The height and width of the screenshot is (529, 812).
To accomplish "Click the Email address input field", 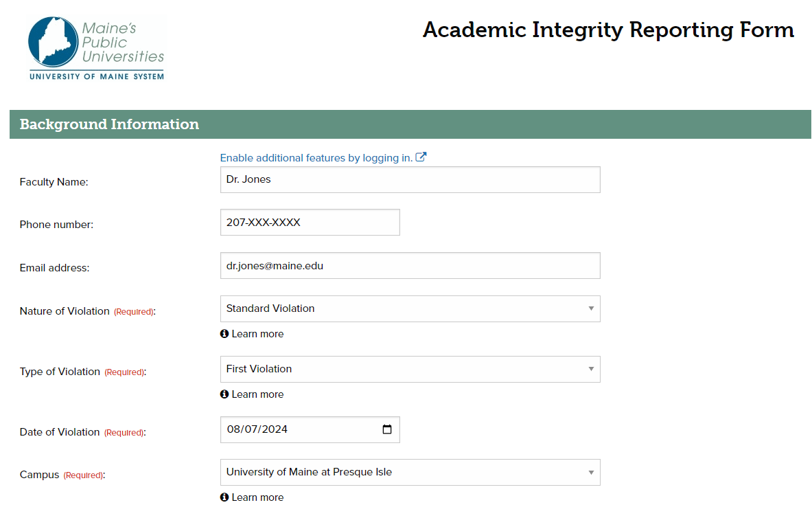I will point(410,266).
